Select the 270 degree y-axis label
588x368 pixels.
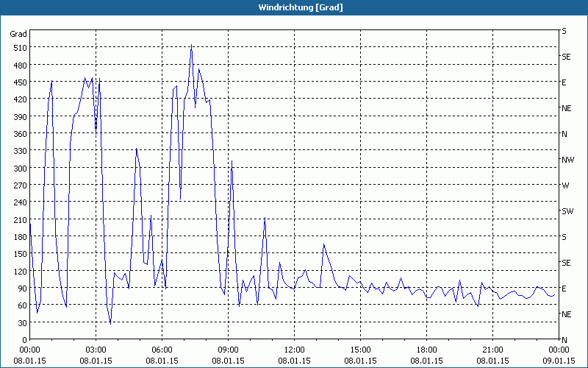point(18,185)
